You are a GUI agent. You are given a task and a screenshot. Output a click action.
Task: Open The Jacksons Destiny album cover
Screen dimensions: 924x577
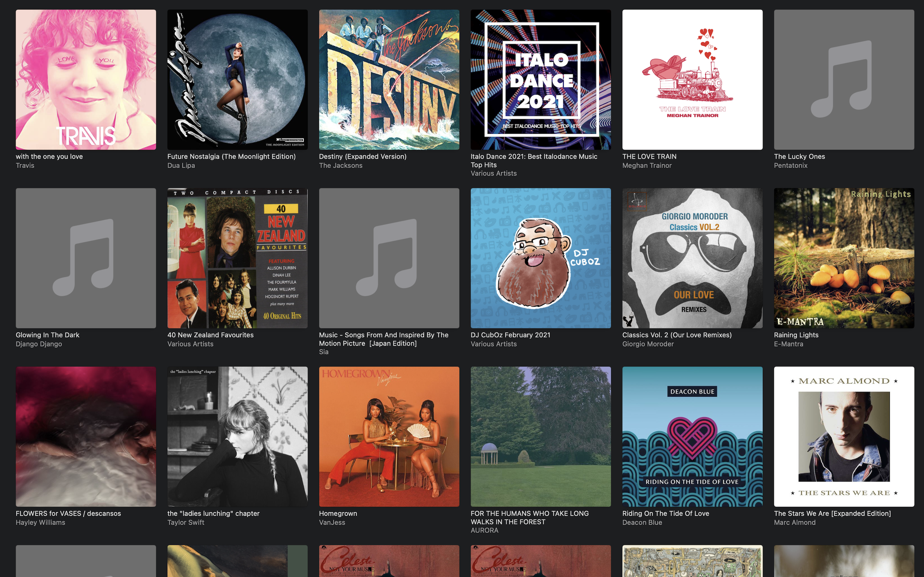389,79
